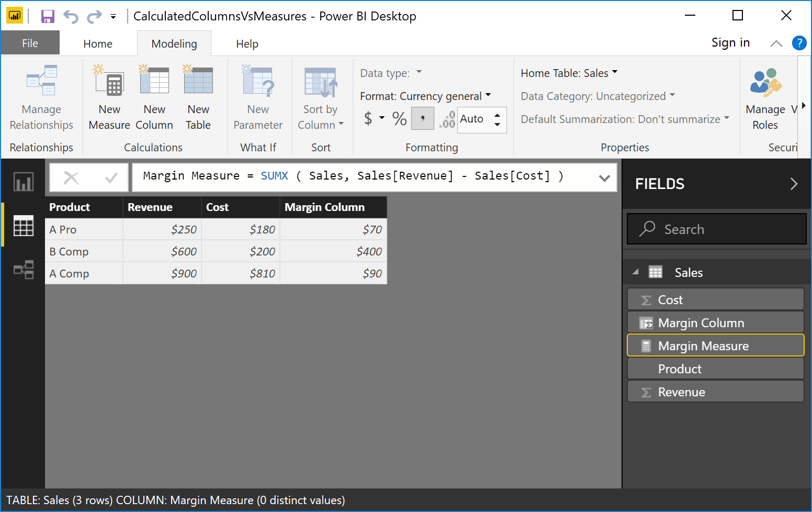The width and height of the screenshot is (812, 512).
Task: Select the Margin Column field
Action: tap(715, 322)
